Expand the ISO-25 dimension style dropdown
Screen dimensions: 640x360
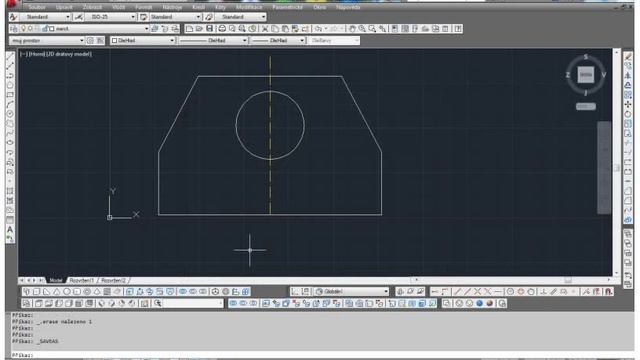pos(133,17)
